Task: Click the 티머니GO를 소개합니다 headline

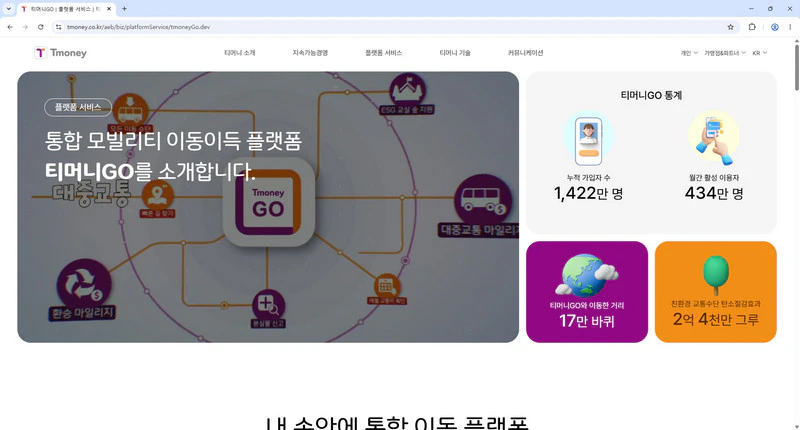Action: (x=150, y=171)
